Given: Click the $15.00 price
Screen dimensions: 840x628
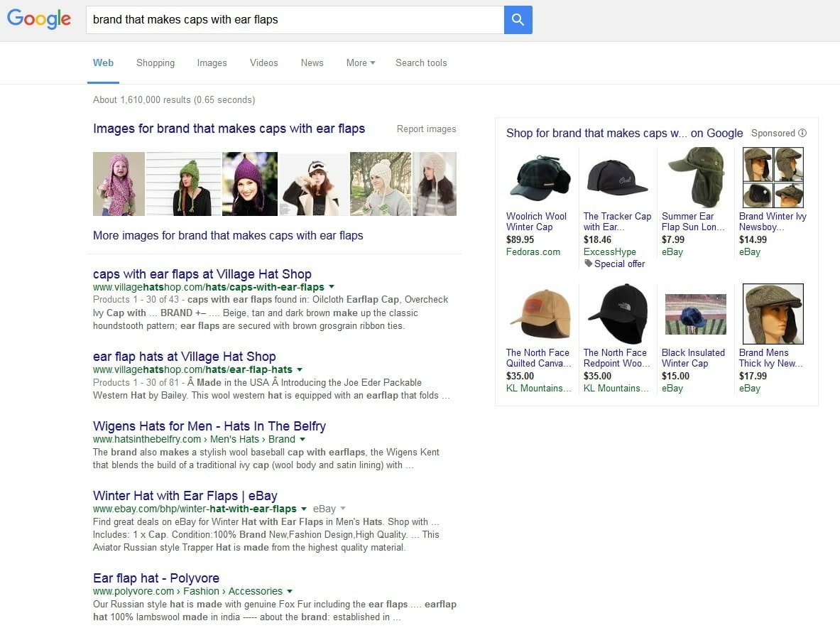Looking at the screenshot, I should [675, 376].
